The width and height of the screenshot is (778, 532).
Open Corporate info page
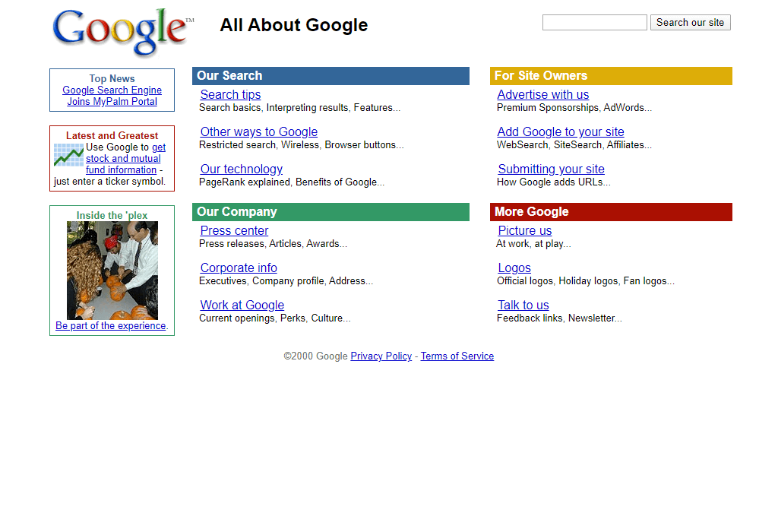(239, 268)
